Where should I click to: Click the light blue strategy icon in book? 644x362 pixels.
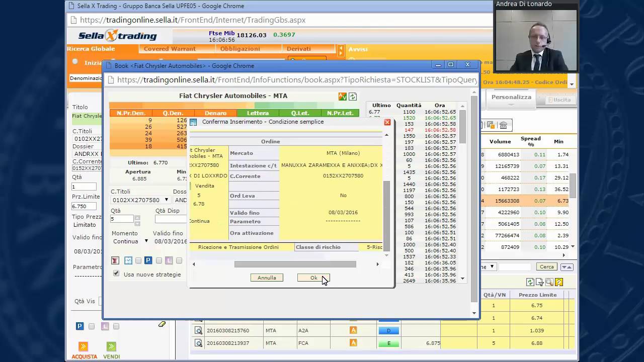click(x=128, y=260)
